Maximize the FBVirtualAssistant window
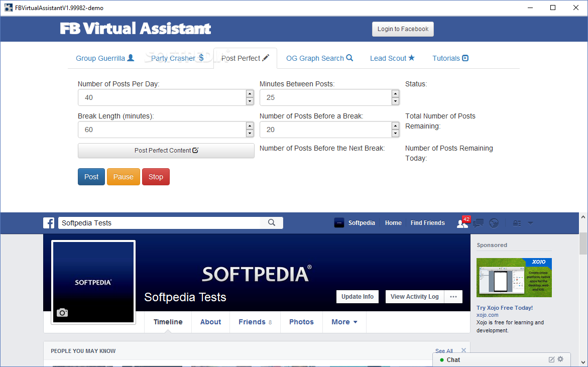Image resolution: width=588 pixels, height=367 pixels. click(553, 8)
